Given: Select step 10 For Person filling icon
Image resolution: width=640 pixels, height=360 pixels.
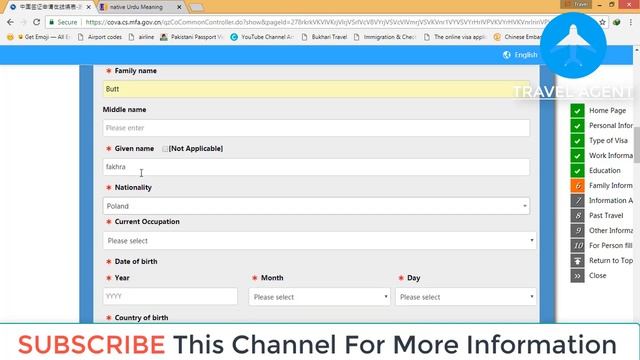Looking at the screenshot, I should coord(577,245).
